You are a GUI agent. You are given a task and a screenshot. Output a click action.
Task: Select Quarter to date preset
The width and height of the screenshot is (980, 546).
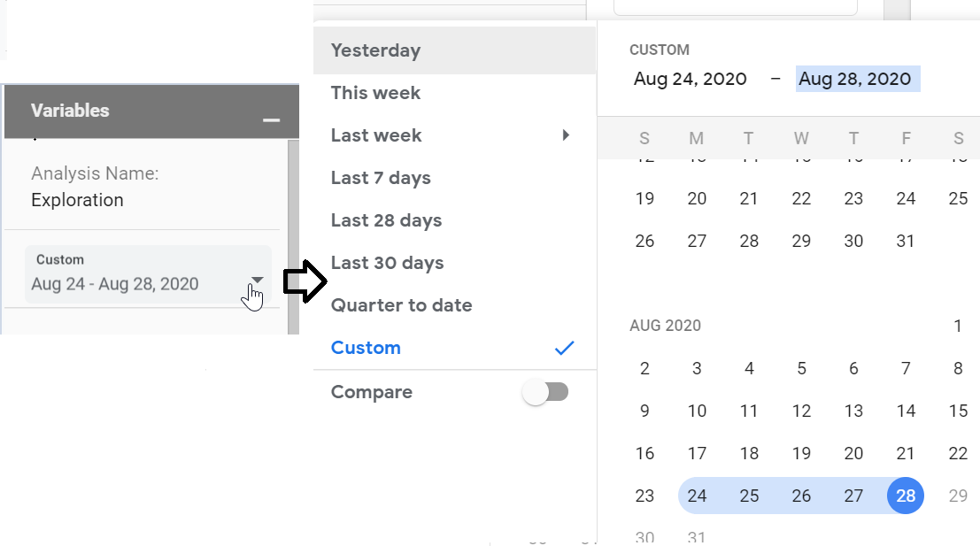(401, 305)
